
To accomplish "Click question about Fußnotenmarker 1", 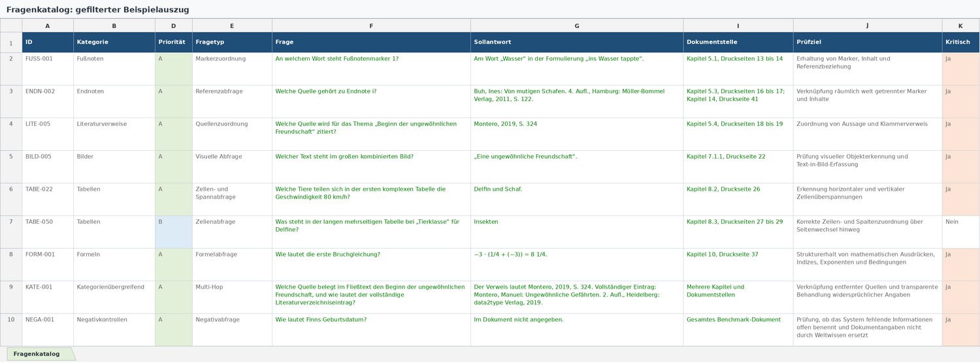I will pos(371,69).
